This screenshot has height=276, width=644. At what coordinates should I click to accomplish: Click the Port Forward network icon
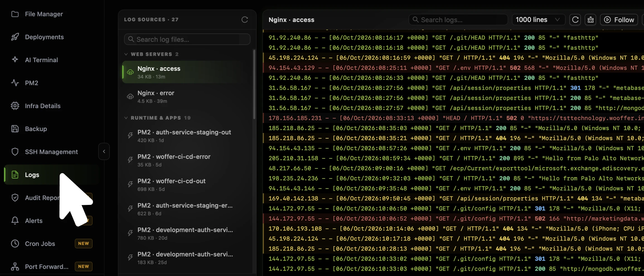(15, 267)
